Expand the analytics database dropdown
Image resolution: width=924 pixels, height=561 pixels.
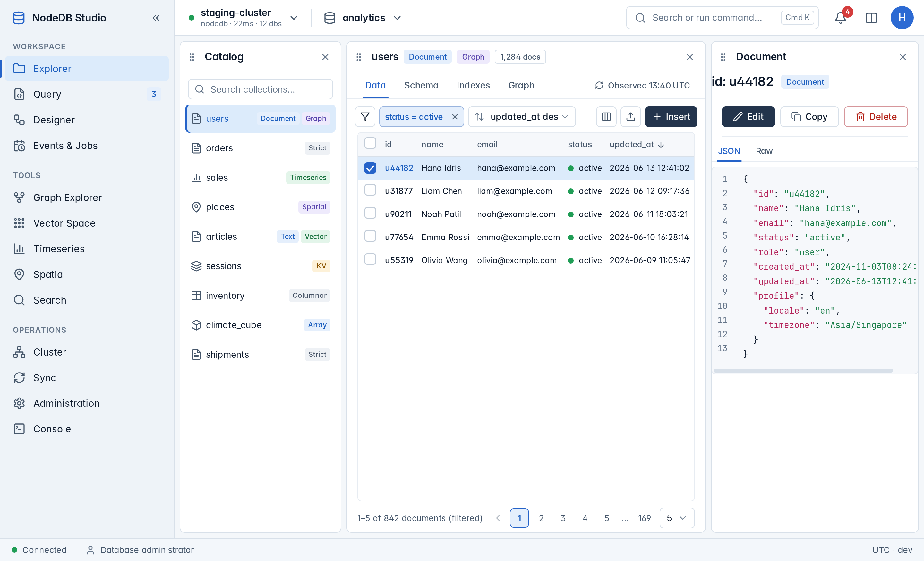pyautogui.click(x=362, y=18)
